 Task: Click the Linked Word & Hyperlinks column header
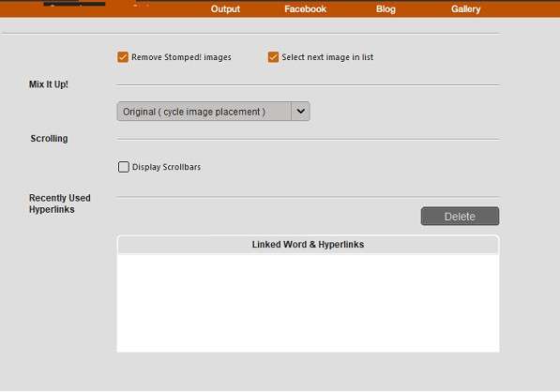click(308, 245)
